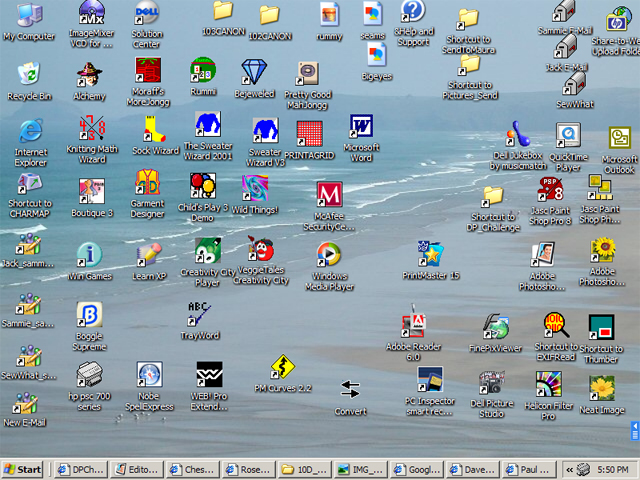Screen dimensions: 640x480
Task: Select Dell Jukebox by musicmatch icon
Action: (x=518, y=134)
